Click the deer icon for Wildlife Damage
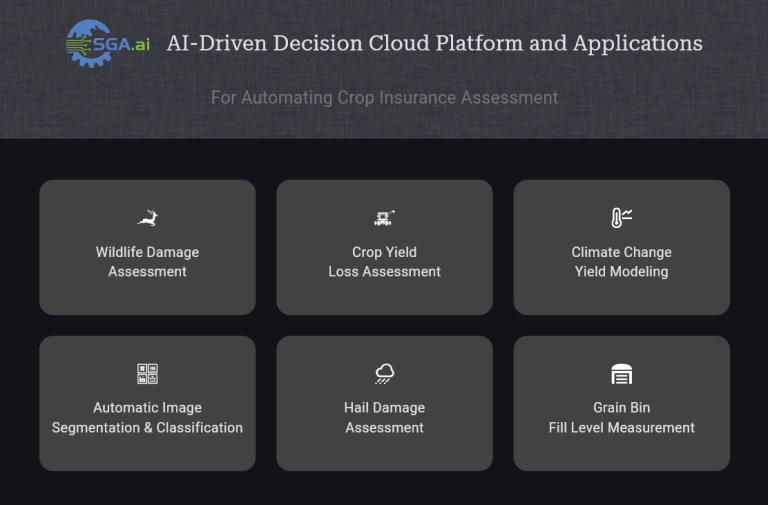The image size is (768, 505). 147,218
